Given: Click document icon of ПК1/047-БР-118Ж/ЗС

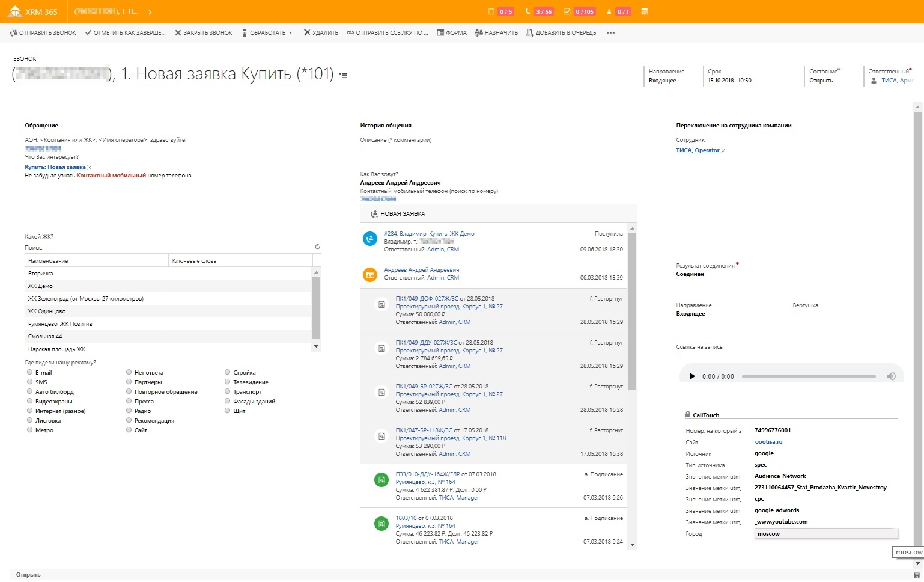Looking at the screenshot, I should [381, 436].
